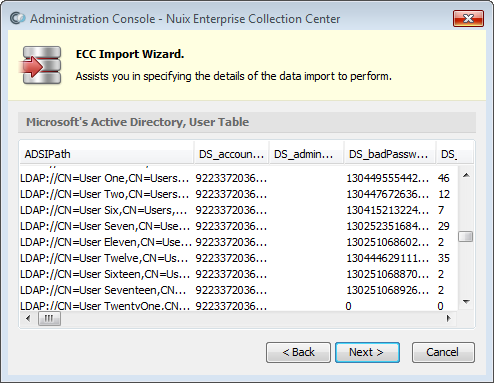Select the LDAP://CN=User Seventeen row
This screenshot has width=494, height=383.
tap(238, 290)
